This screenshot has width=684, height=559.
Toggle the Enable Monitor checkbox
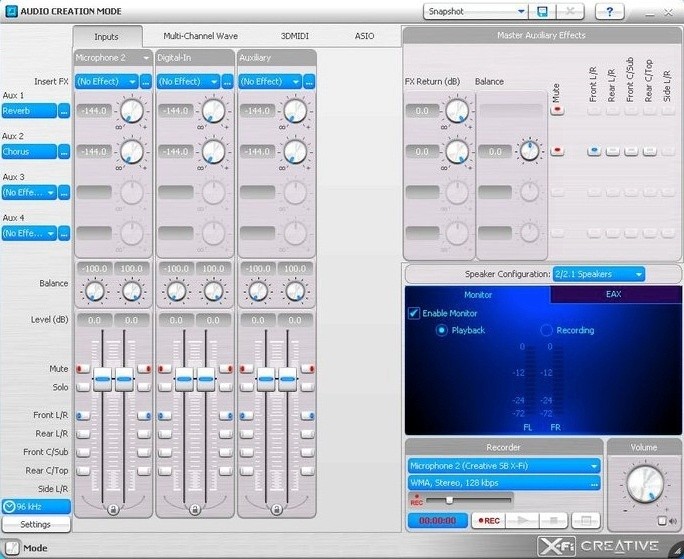click(414, 313)
